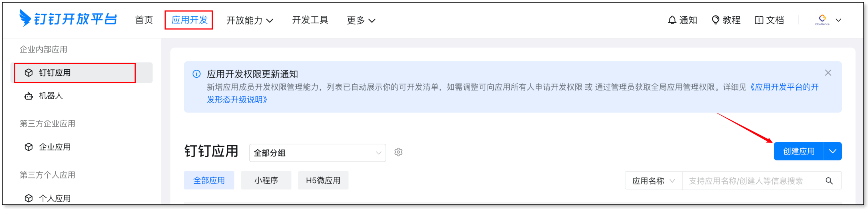Open 教程 tutorials lightbulb icon
The image size is (868, 209).
click(715, 20)
